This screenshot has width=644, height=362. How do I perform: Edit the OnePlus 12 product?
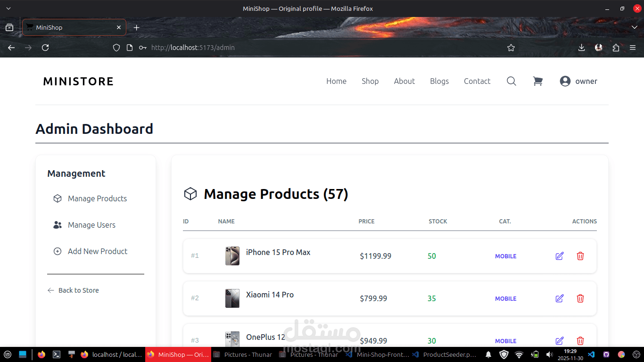(560, 341)
